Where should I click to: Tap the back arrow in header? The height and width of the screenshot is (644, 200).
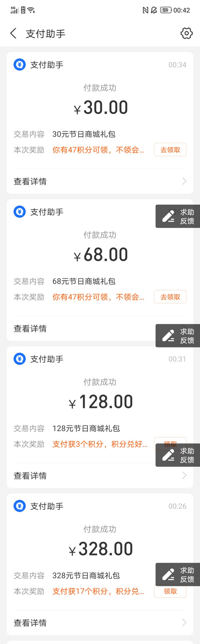tap(13, 34)
